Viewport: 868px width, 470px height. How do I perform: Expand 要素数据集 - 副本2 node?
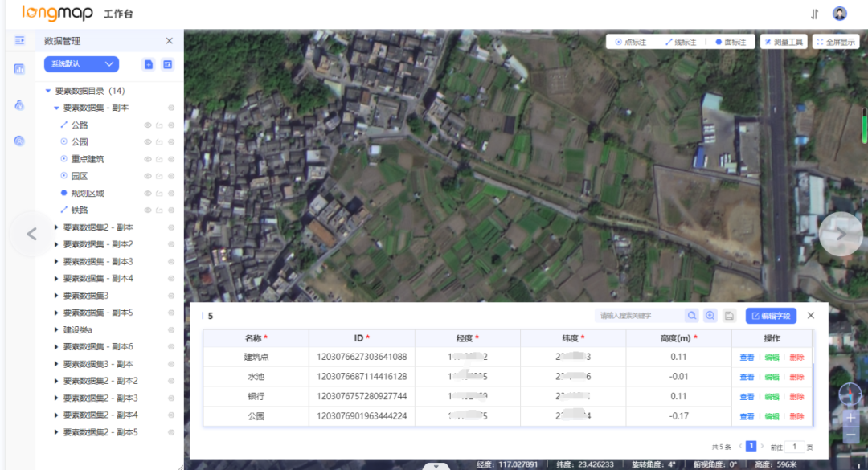point(56,245)
